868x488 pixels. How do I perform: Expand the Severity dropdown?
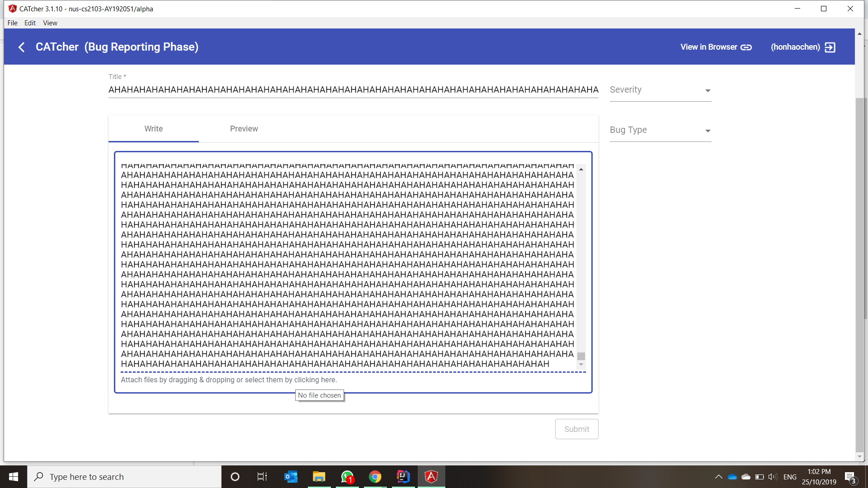[660, 90]
